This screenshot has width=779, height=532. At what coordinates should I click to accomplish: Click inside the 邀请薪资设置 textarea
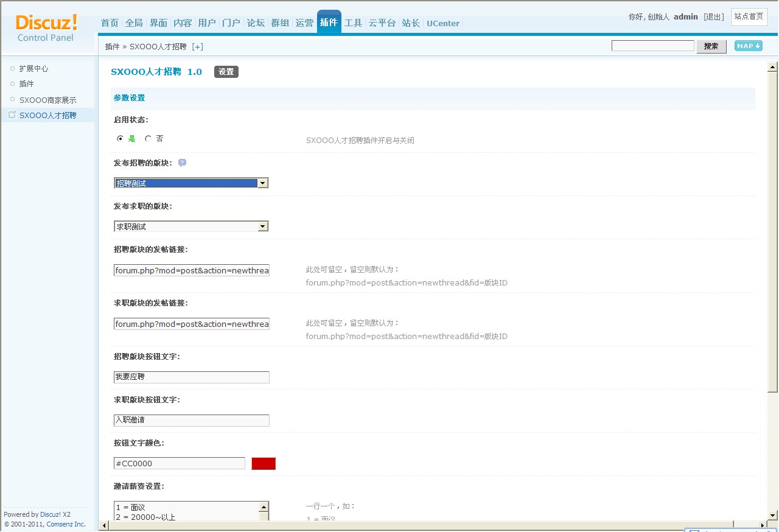(186, 511)
